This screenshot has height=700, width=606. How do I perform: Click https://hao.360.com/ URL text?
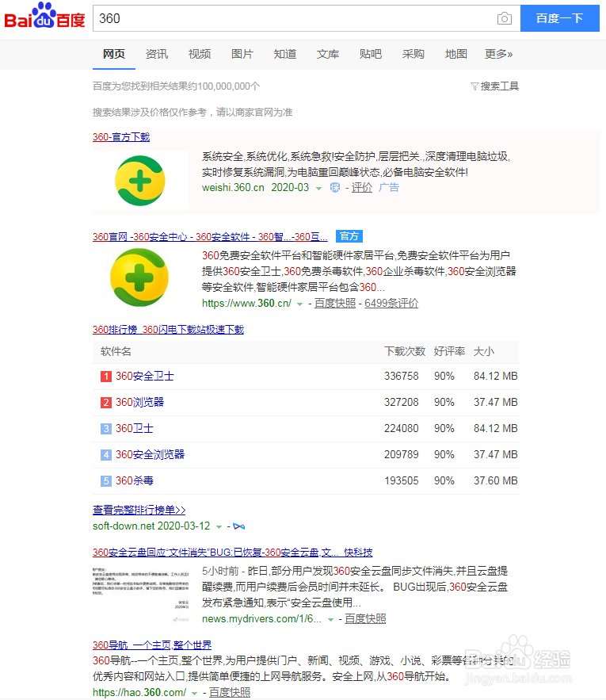(139, 692)
